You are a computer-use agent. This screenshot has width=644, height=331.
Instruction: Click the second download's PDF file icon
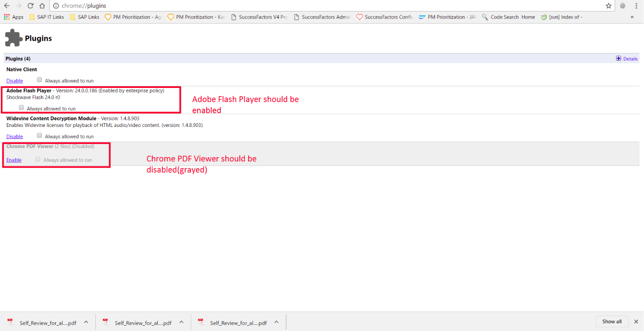106,322
